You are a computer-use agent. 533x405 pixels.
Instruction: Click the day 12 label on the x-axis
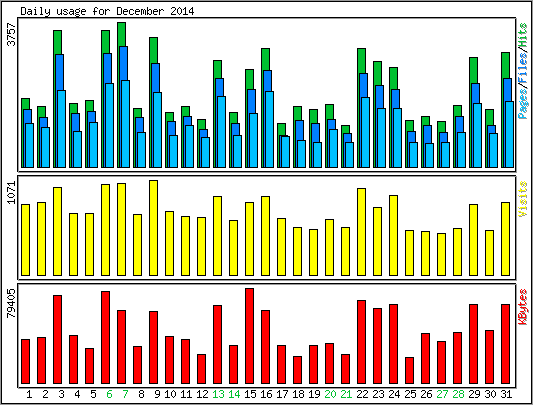pyautogui.click(x=202, y=394)
